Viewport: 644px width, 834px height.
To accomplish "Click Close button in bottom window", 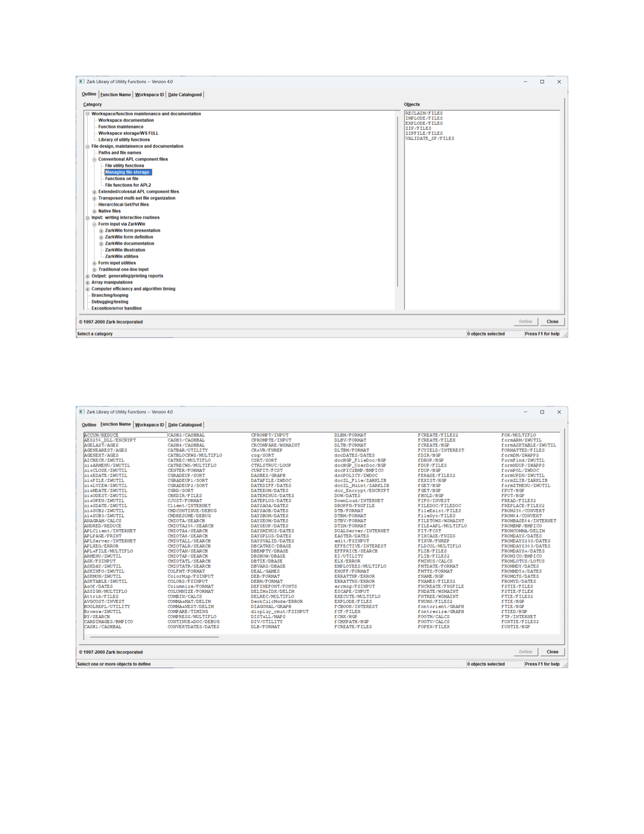I will click(x=552, y=652).
